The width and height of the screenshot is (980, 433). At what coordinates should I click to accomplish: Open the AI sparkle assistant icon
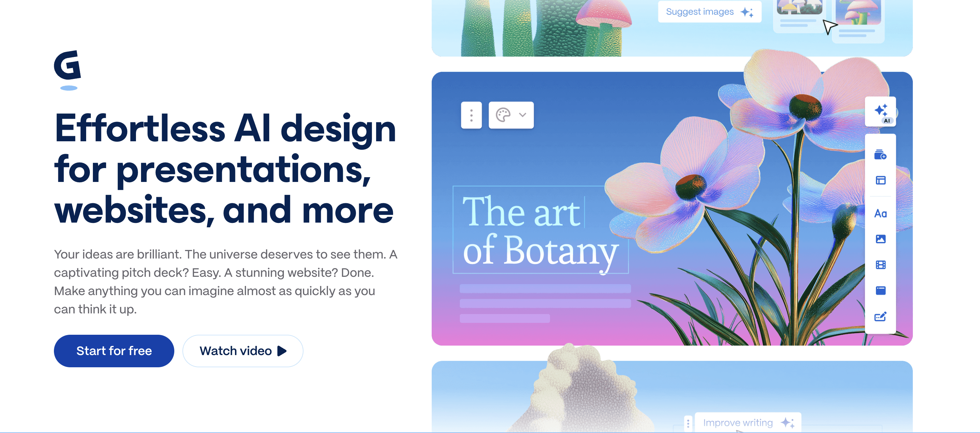point(880,111)
